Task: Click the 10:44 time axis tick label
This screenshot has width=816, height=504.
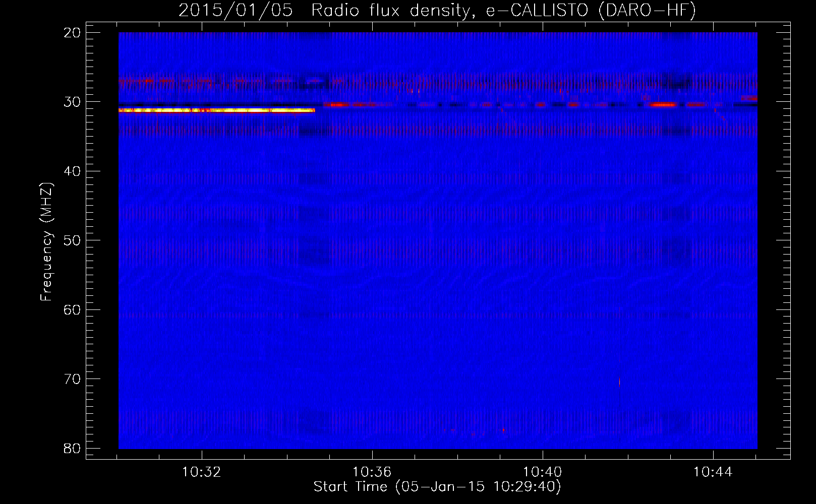Action: pyautogui.click(x=713, y=472)
